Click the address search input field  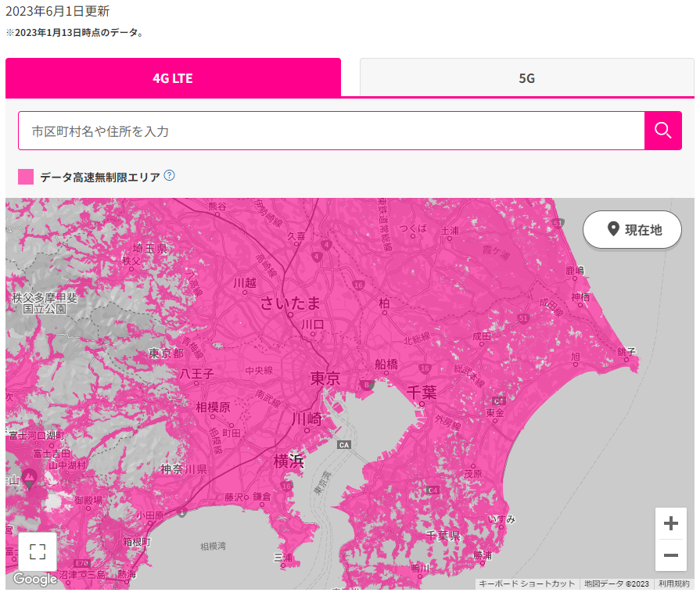point(332,131)
